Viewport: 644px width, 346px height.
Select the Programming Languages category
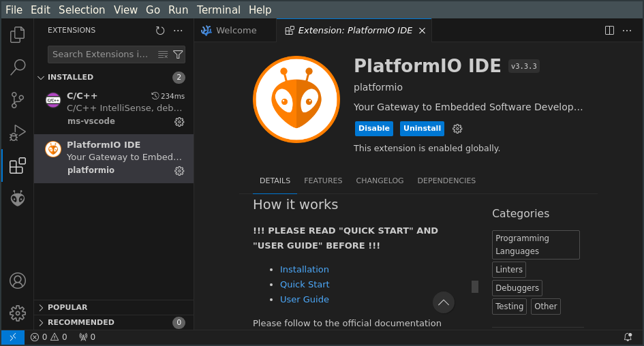click(536, 245)
